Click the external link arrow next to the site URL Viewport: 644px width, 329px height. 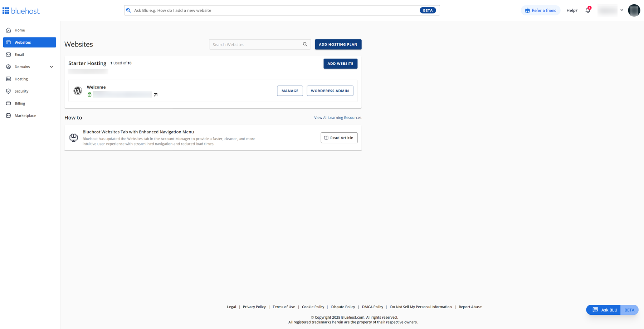coord(156,94)
